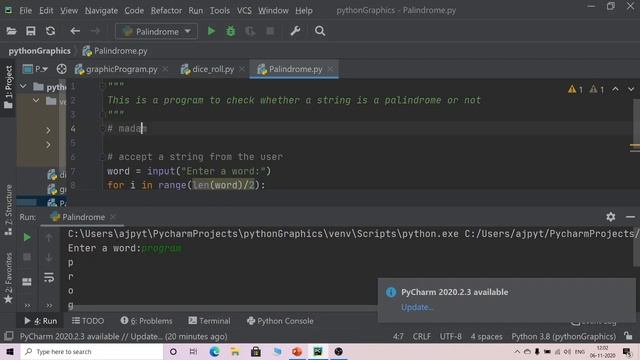The height and width of the screenshot is (360, 640).
Task: Close the Palindrome tab in the Run panel
Action: pyautogui.click(x=113, y=217)
